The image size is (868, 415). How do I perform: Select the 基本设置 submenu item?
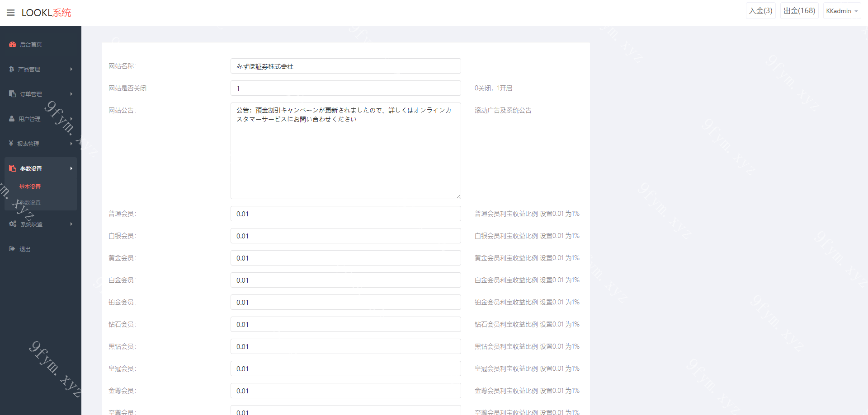click(30, 187)
